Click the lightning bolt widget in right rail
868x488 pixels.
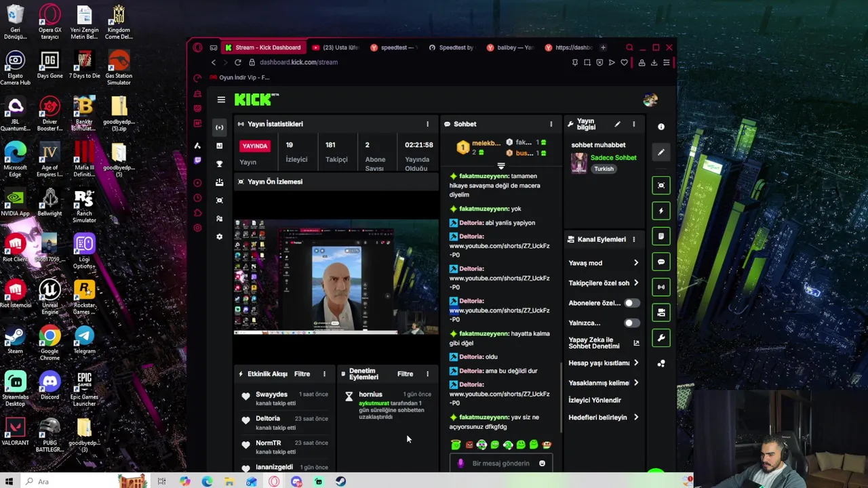point(661,211)
